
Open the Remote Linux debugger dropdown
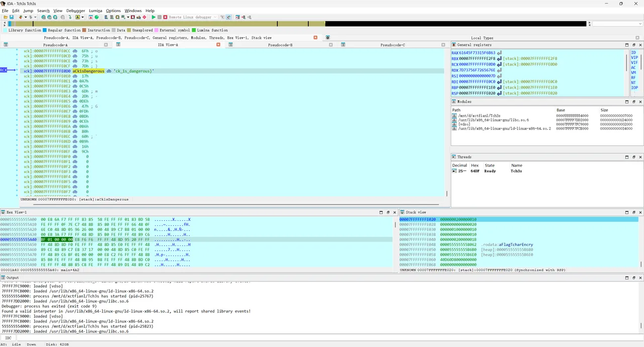[215, 17]
